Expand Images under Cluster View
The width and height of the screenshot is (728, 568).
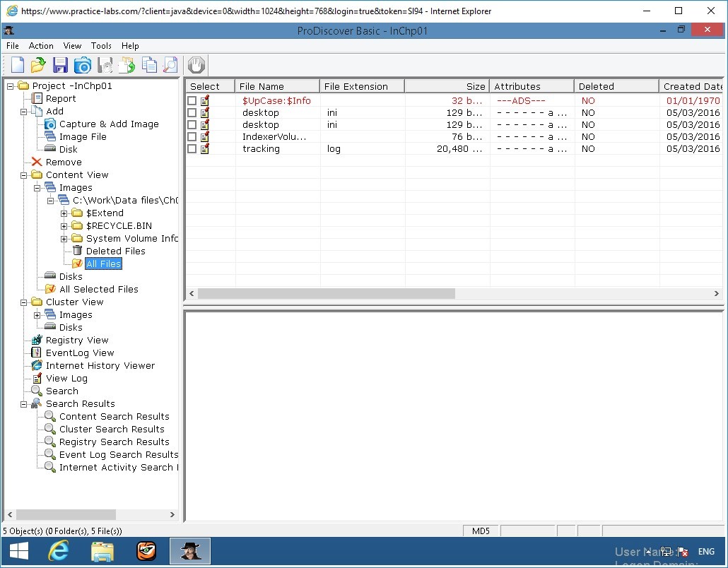(37, 315)
